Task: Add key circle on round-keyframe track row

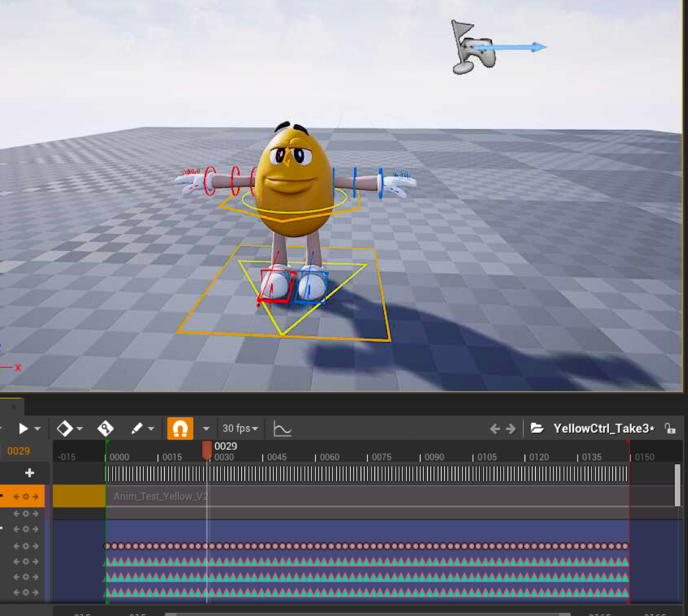Action: pyautogui.click(x=26, y=546)
